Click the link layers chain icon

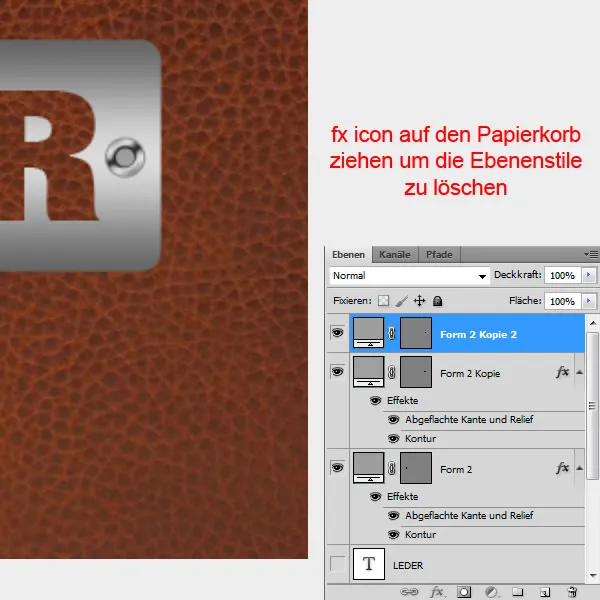[411, 592]
